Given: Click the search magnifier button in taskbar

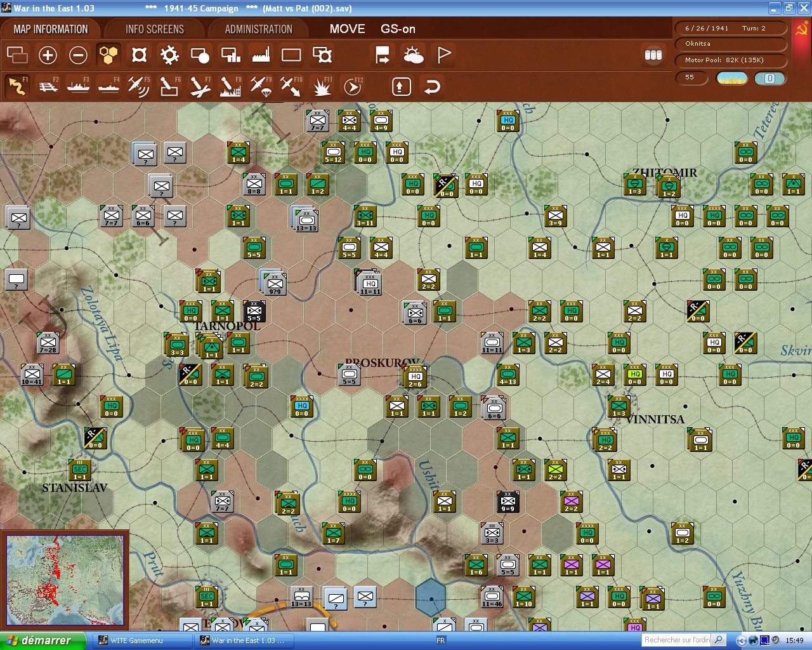Looking at the screenshot, I should point(719,640).
